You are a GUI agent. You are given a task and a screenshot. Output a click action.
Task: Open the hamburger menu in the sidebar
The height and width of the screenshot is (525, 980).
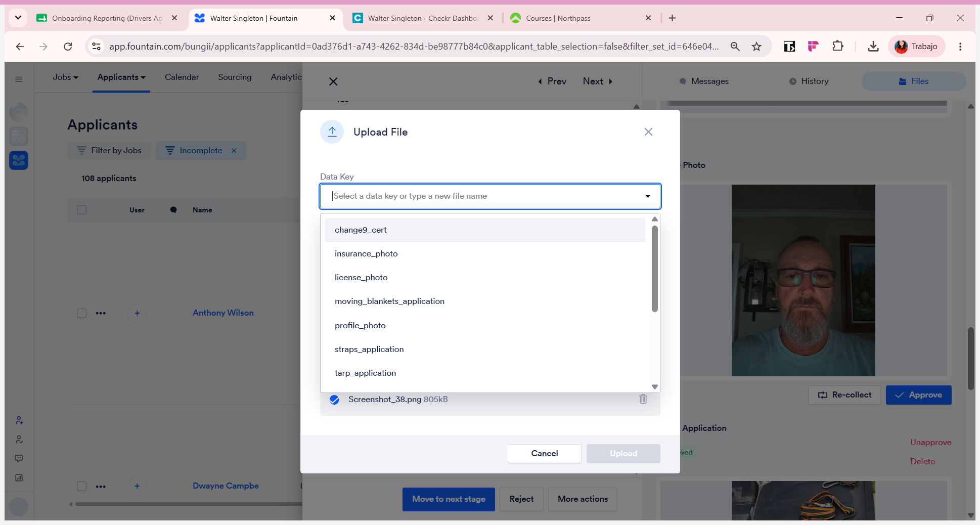click(19, 79)
